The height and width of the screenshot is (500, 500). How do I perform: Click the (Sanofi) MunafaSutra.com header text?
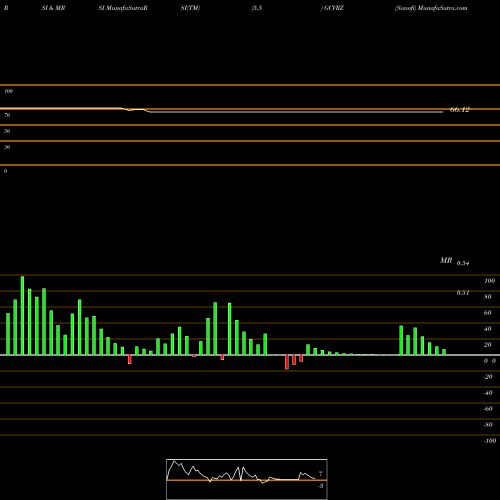pyautogui.click(x=431, y=8)
